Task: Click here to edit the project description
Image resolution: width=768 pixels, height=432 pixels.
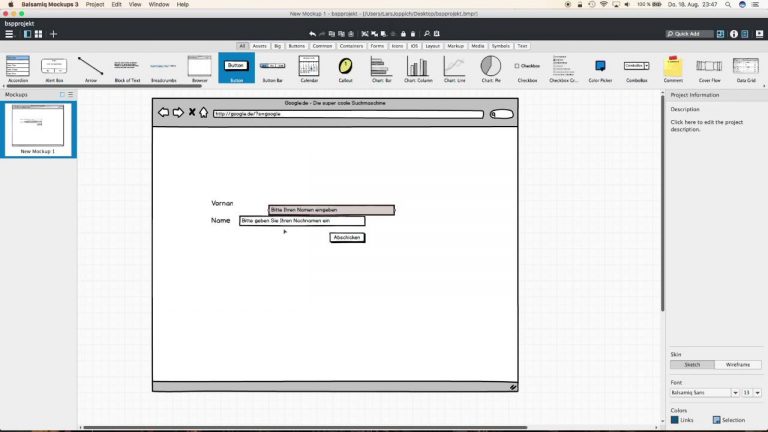Action: [x=706, y=126]
